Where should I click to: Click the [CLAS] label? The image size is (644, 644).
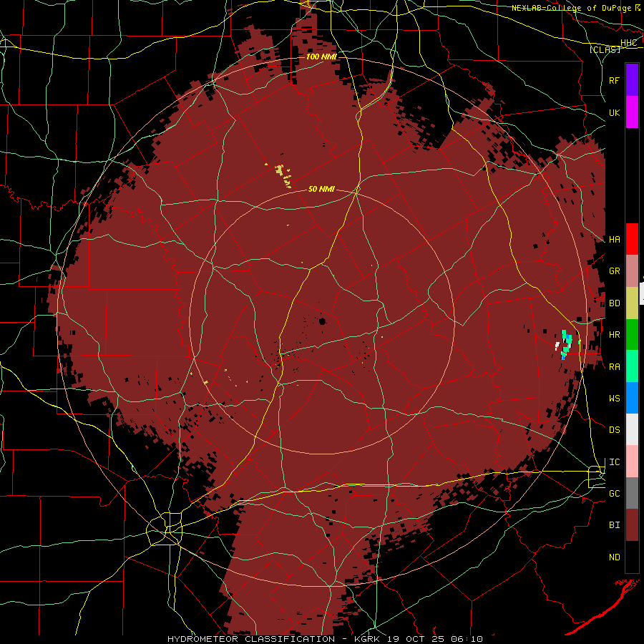(x=605, y=49)
